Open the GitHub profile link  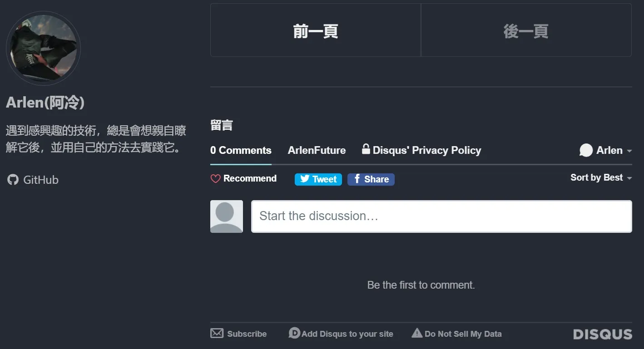point(40,180)
